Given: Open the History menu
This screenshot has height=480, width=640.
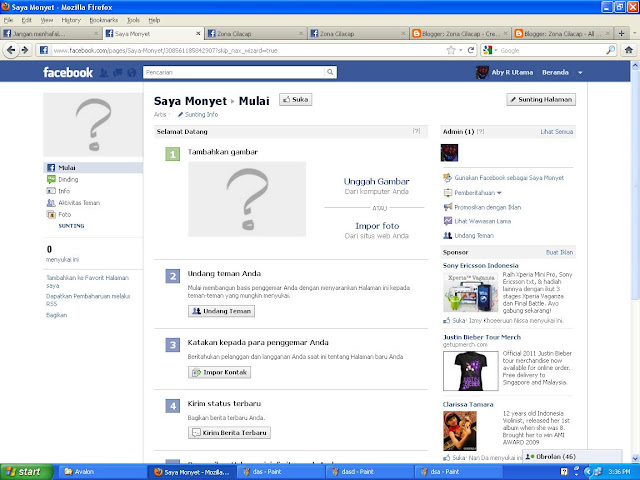Looking at the screenshot, I should point(71,20).
